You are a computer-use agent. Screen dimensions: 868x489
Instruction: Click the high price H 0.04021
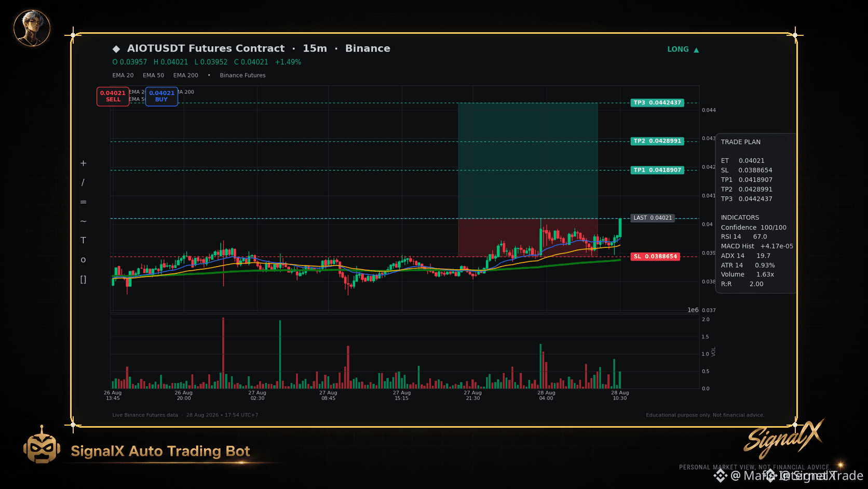pyautogui.click(x=171, y=62)
